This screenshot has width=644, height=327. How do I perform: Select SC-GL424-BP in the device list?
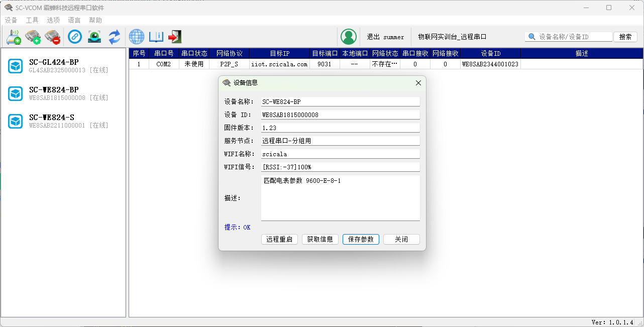tap(54, 66)
